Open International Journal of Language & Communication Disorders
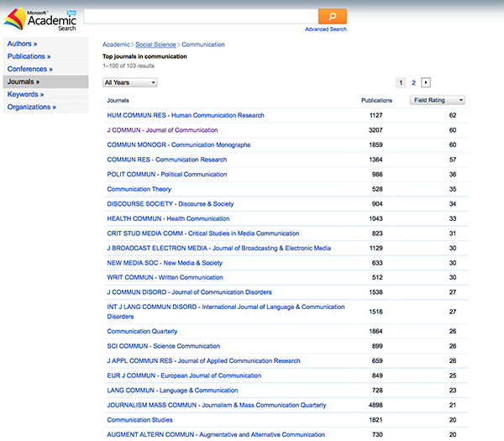The width and height of the screenshot is (504, 441). coord(226,312)
